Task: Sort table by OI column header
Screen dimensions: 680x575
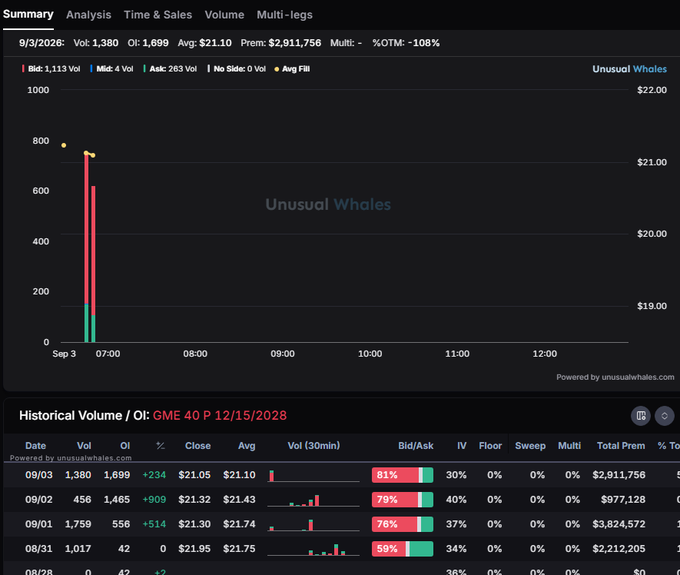Action: pyautogui.click(x=125, y=446)
